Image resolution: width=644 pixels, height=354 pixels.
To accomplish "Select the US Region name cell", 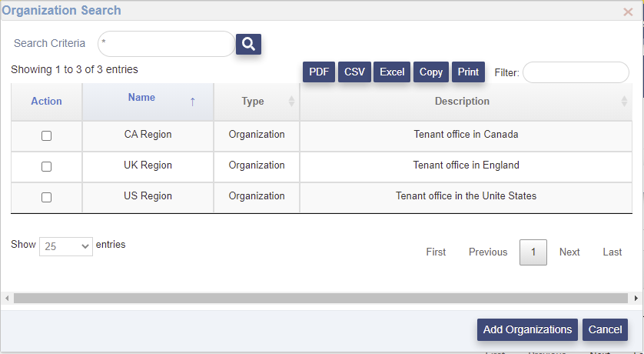I will pos(148,196).
